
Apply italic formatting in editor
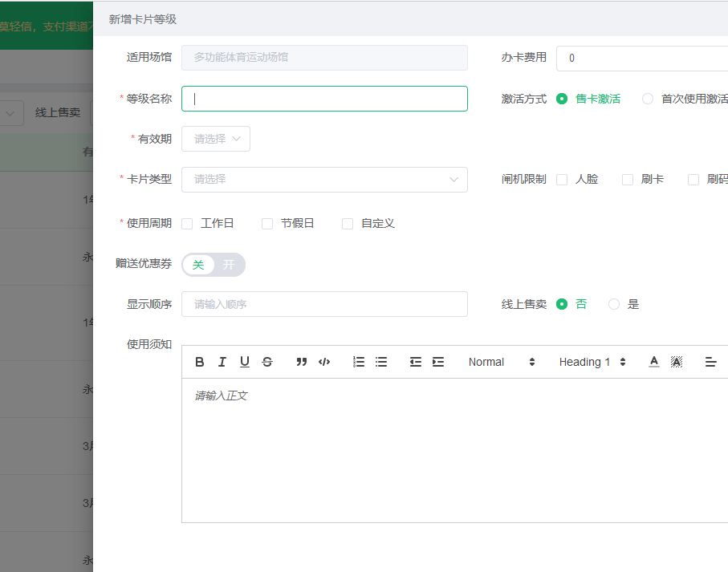222,362
